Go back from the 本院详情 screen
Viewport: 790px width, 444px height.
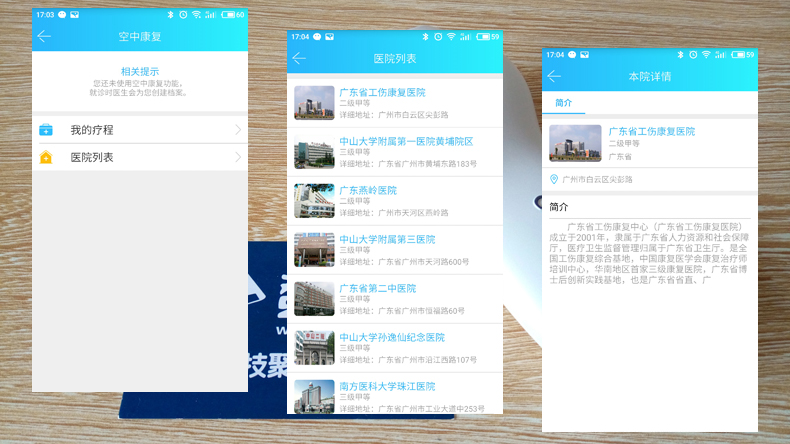[554, 76]
